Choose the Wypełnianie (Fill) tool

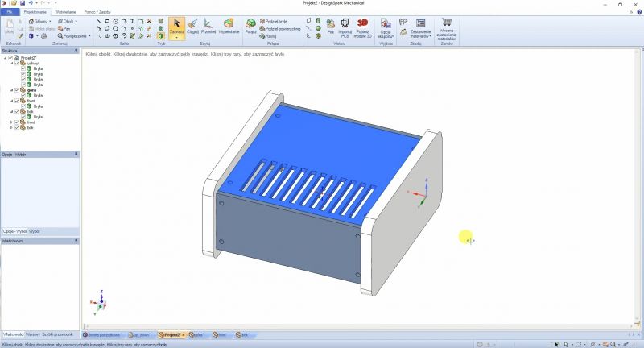coord(229,26)
